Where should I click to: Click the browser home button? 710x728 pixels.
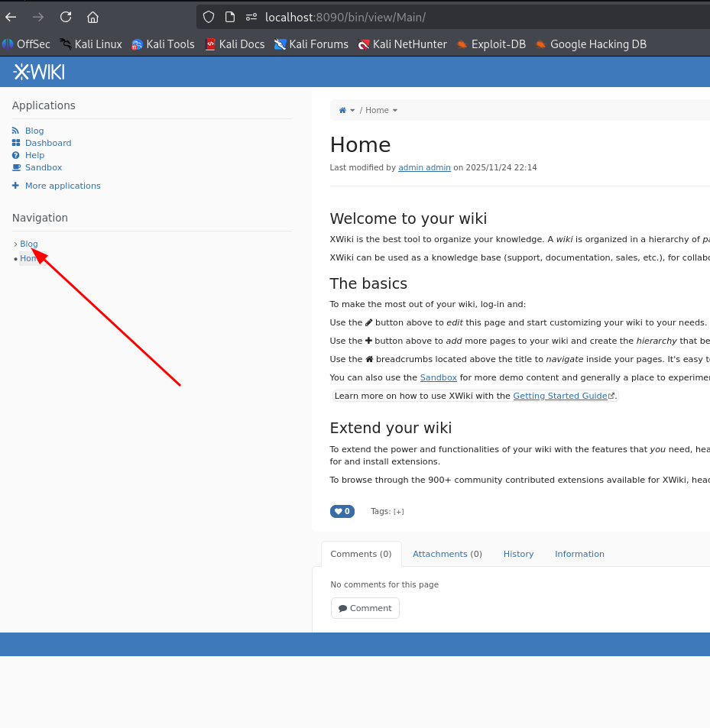click(92, 17)
